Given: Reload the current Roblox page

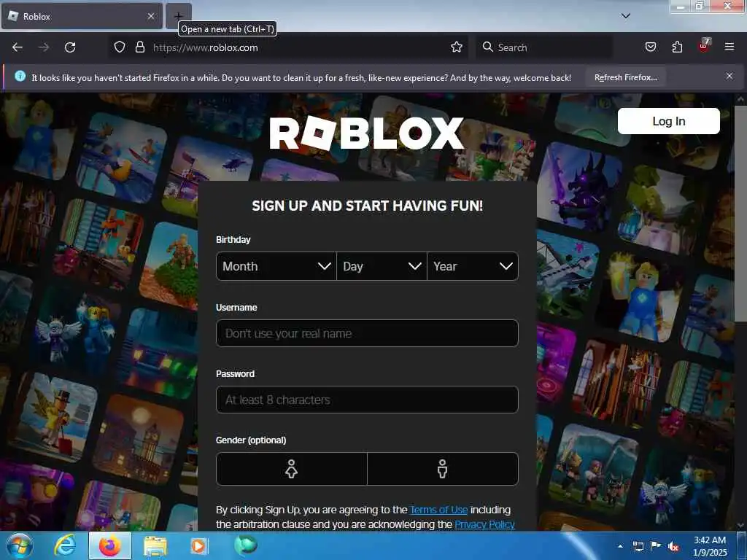Looking at the screenshot, I should (70, 47).
